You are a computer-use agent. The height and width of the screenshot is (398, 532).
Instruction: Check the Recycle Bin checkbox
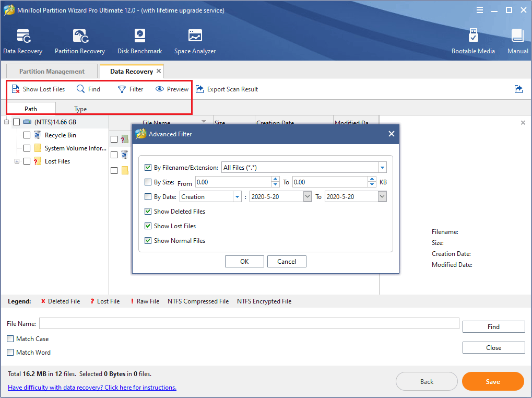tap(27, 135)
